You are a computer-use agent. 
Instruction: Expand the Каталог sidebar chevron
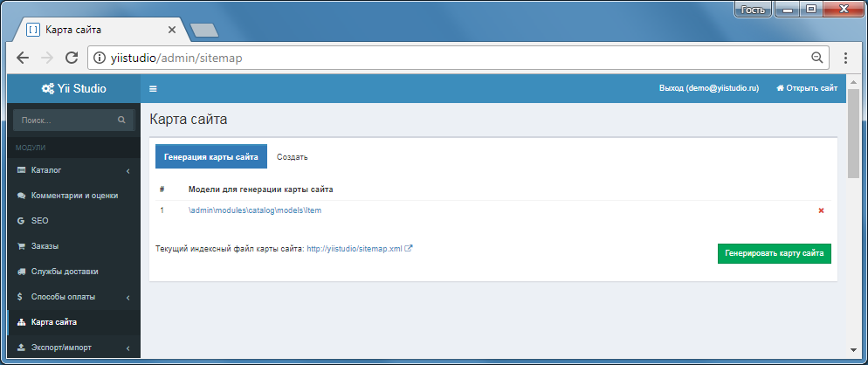[127, 170]
